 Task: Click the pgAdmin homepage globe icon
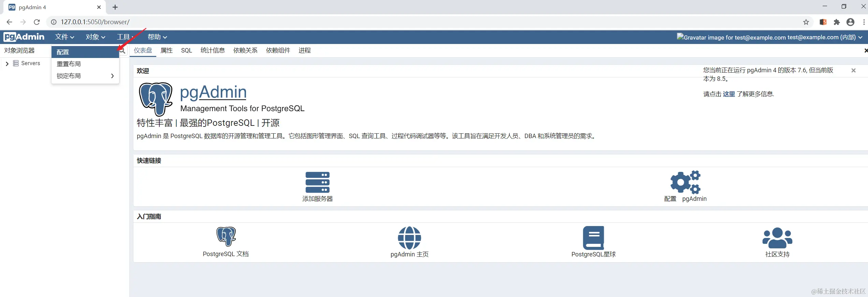point(409,238)
